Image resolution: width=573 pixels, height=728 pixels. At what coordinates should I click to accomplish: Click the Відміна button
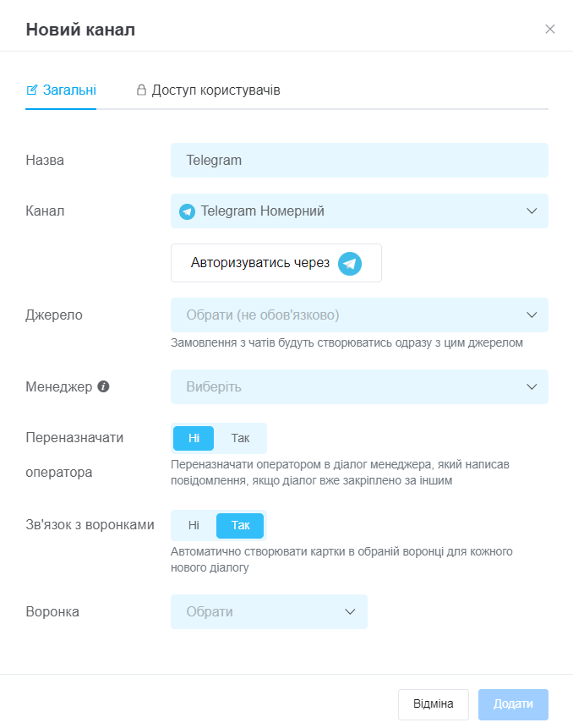pos(434,704)
